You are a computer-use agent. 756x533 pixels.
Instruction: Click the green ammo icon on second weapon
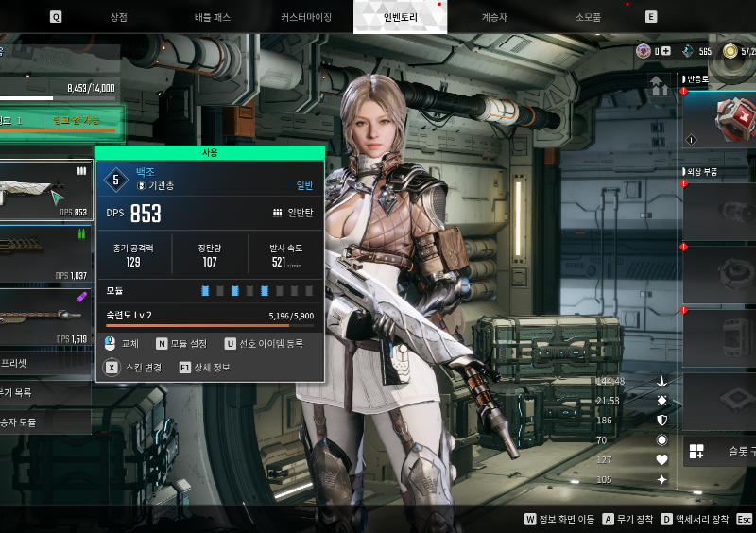(x=81, y=234)
